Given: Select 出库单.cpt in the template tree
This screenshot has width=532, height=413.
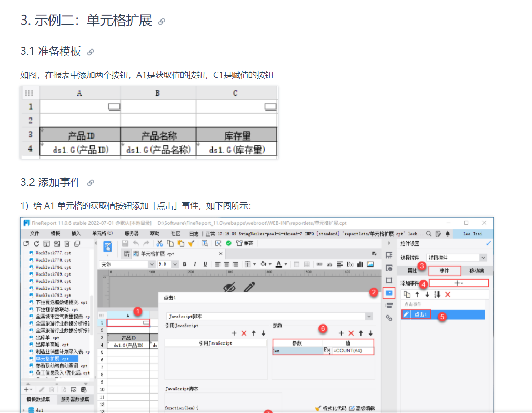Looking at the screenshot, I should click(47, 338).
